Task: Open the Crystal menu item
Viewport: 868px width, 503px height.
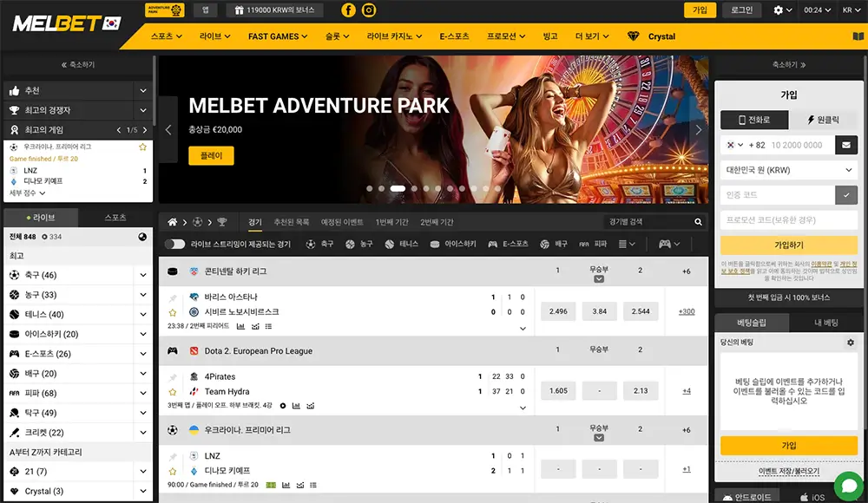Action: click(x=652, y=36)
